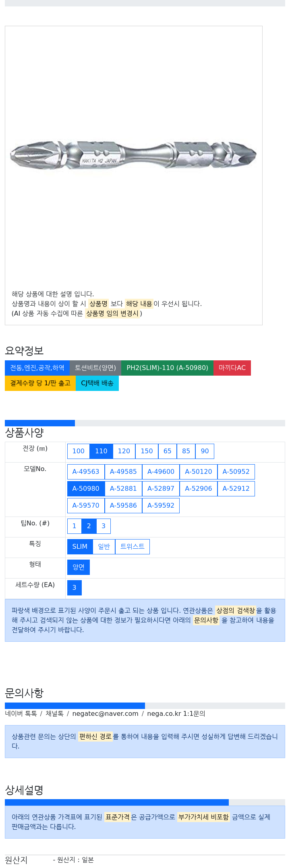The width and height of the screenshot is (290, 868).
Task: Click the 양면 shape option
Action: 79,567
